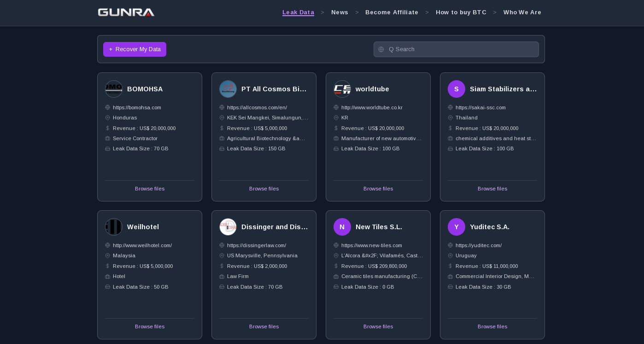Image resolution: width=644 pixels, height=344 pixels.
Task: Click Browse files on the New Tiles S.L. card
Action: pos(378,326)
